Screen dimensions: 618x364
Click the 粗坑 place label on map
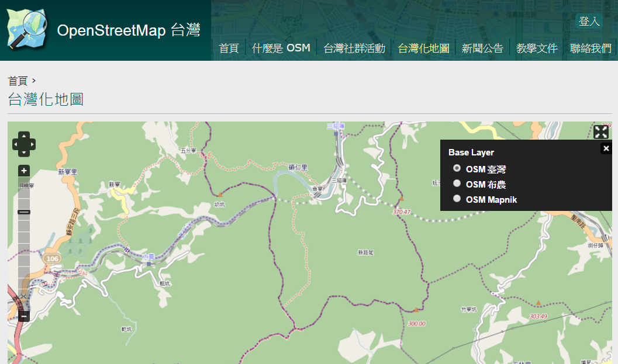click(x=165, y=283)
